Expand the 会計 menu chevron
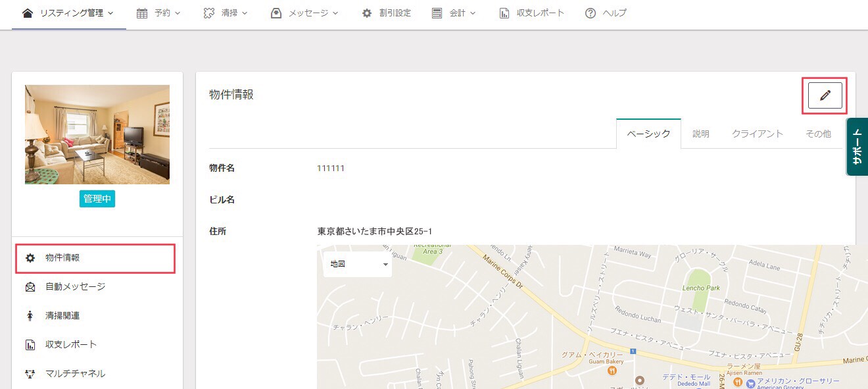 pos(473,13)
